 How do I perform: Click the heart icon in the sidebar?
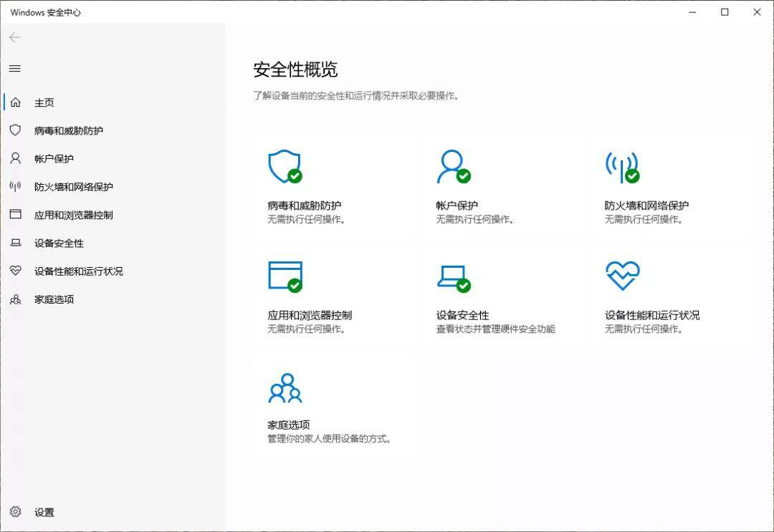[x=15, y=271]
